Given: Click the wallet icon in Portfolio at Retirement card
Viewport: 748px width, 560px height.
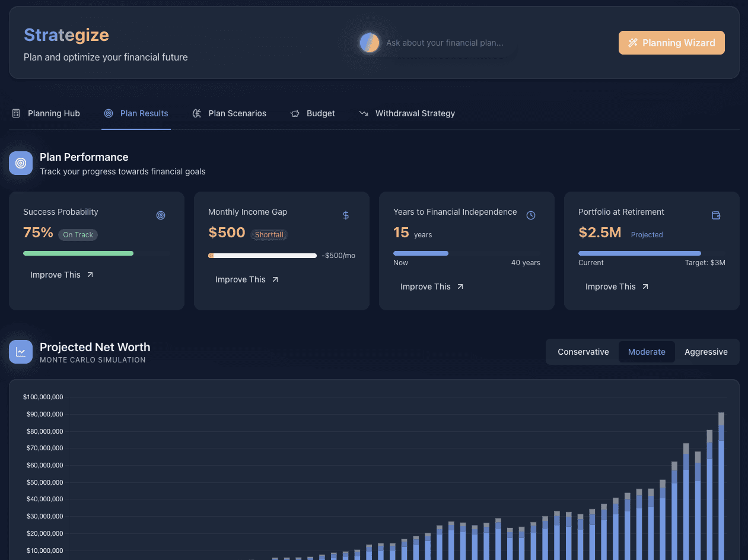Looking at the screenshot, I should 716,215.
